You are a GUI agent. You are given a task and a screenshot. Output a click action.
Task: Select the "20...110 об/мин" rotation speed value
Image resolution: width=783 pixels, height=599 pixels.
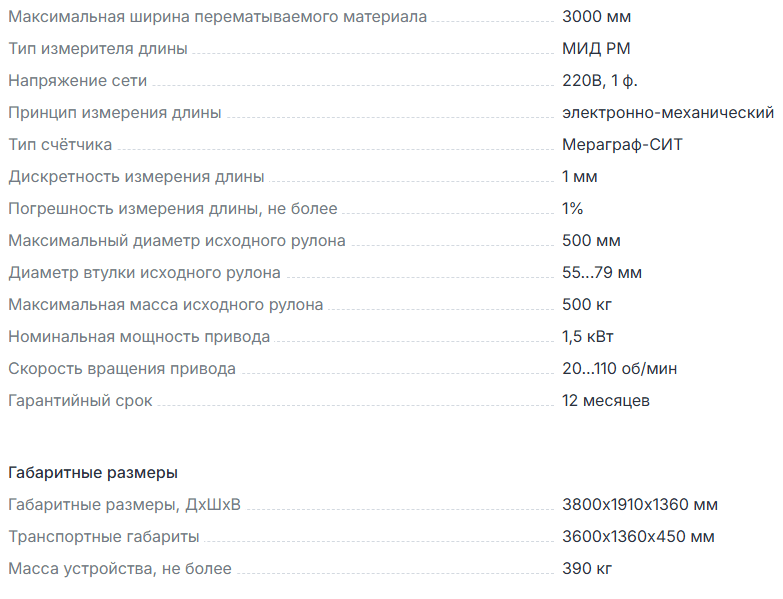tap(620, 369)
